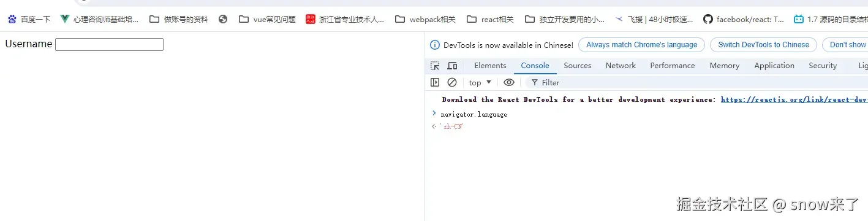Open the facebook/react GitHub bookmark

click(x=744, y=19)
